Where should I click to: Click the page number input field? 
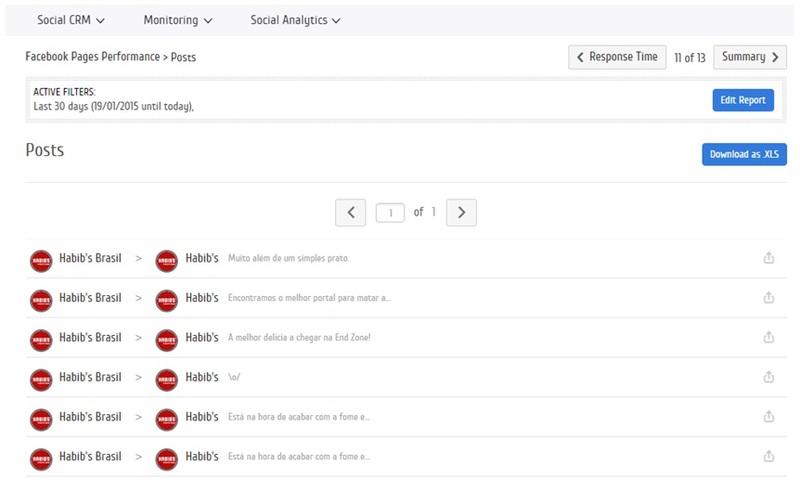tap(390, 212)
